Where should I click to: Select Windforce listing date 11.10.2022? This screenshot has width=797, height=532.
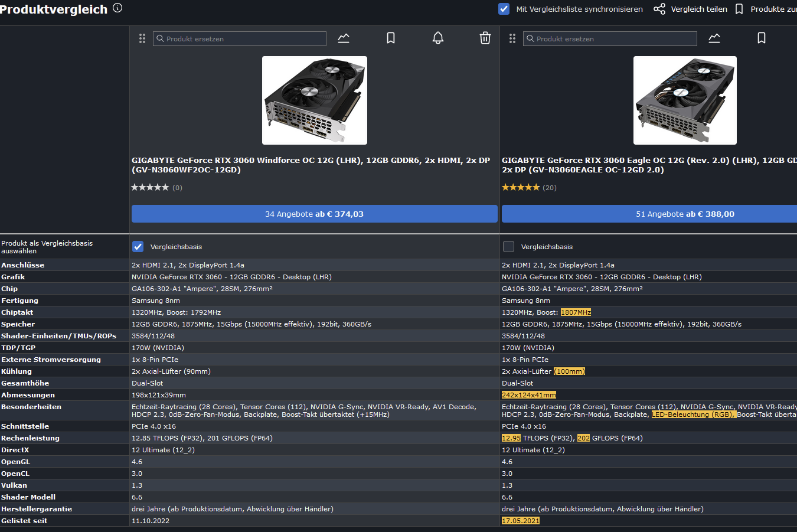[151, 521]
